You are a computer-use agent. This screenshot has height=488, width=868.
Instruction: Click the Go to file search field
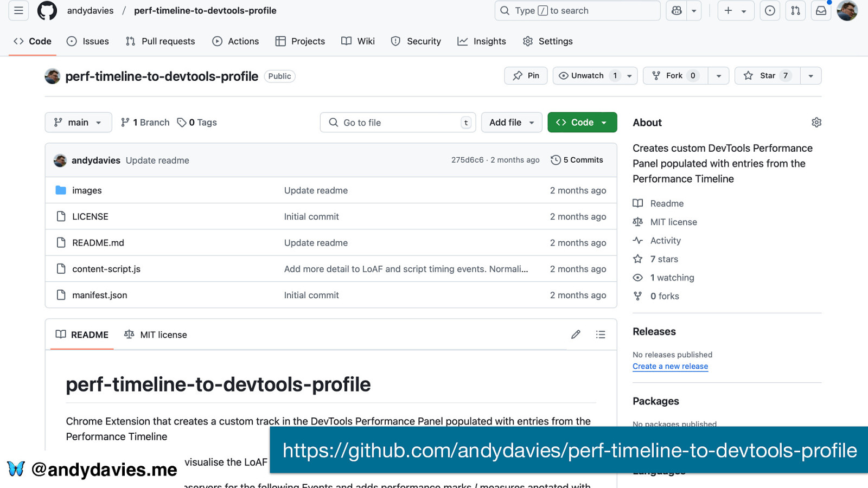pos(398,123)
